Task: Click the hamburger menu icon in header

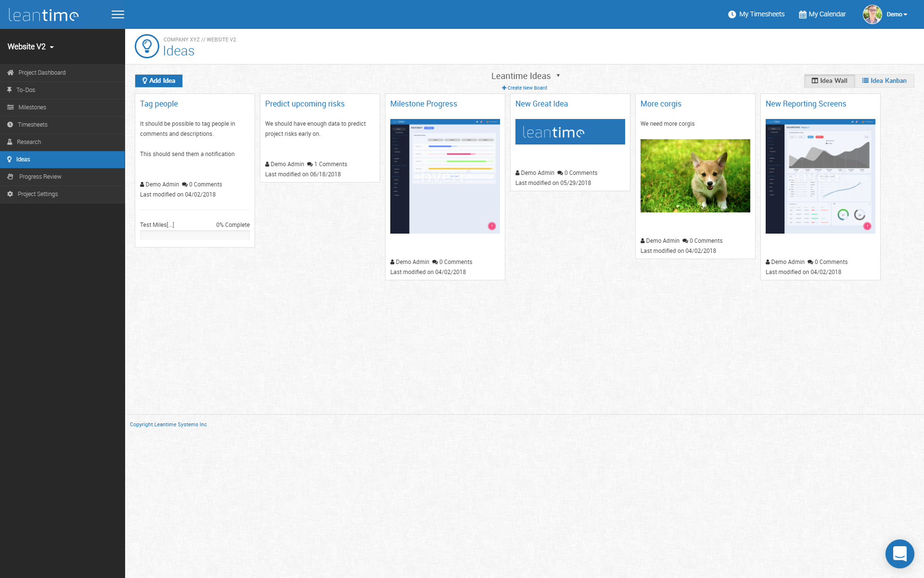Action: (x=117, y=14)
